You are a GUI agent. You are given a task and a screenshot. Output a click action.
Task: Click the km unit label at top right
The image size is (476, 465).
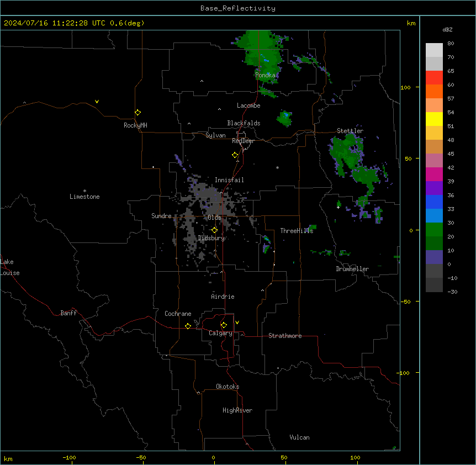coord(411,23)
